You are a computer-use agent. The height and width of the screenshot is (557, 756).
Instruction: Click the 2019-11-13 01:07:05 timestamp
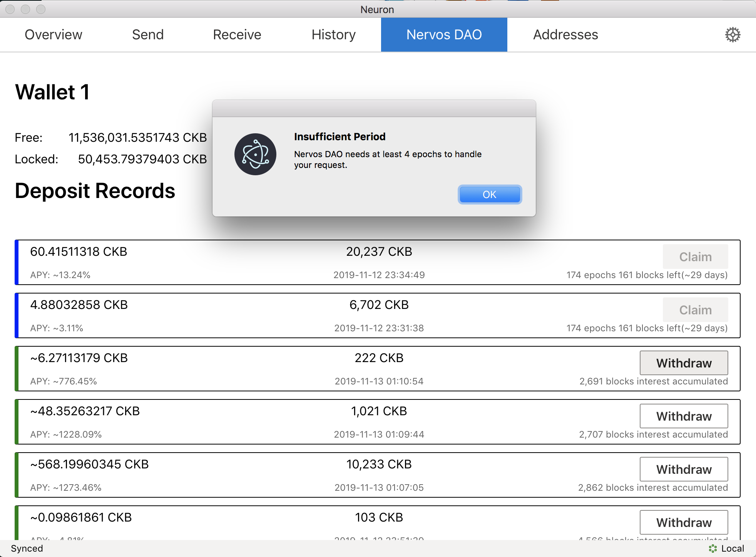coord(379,488)
